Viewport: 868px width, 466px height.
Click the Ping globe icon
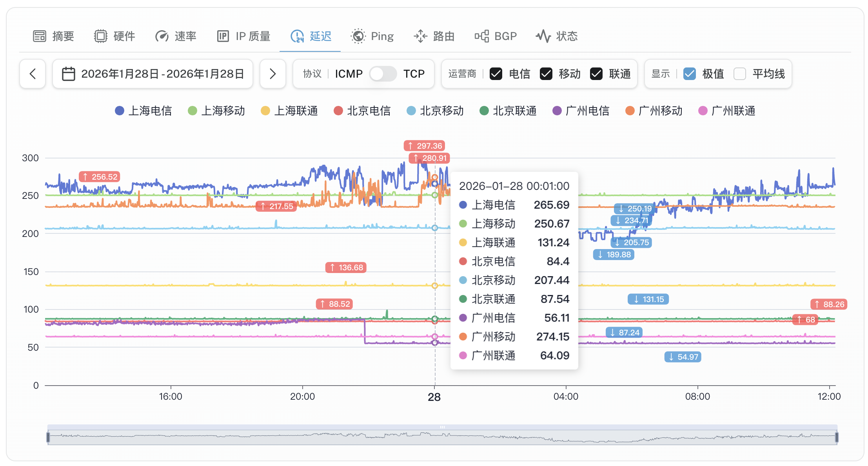pyautogui.click(x=358, y=36)
